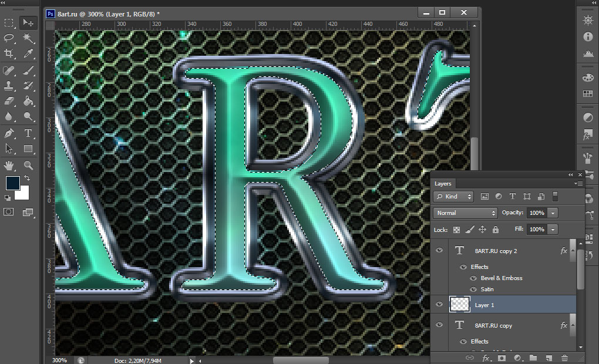The width and height of the screenshot is (599, 364).
Task: Select the Brush tool
Action: point(28,70)
